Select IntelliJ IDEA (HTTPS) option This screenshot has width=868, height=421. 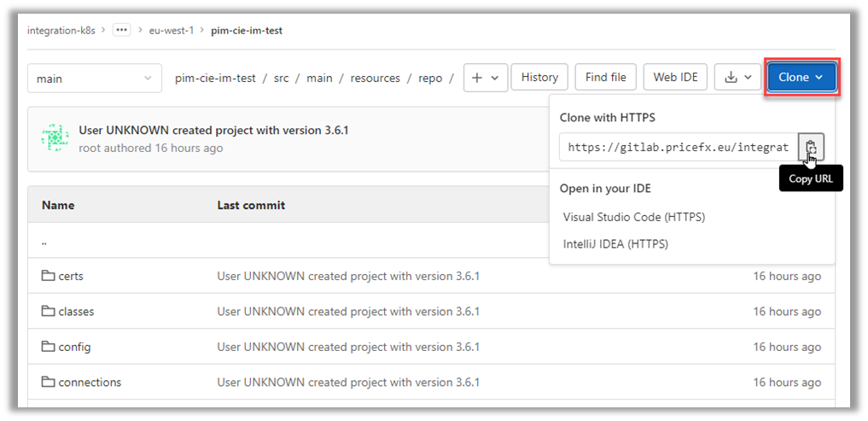click(x=615, y=244)
